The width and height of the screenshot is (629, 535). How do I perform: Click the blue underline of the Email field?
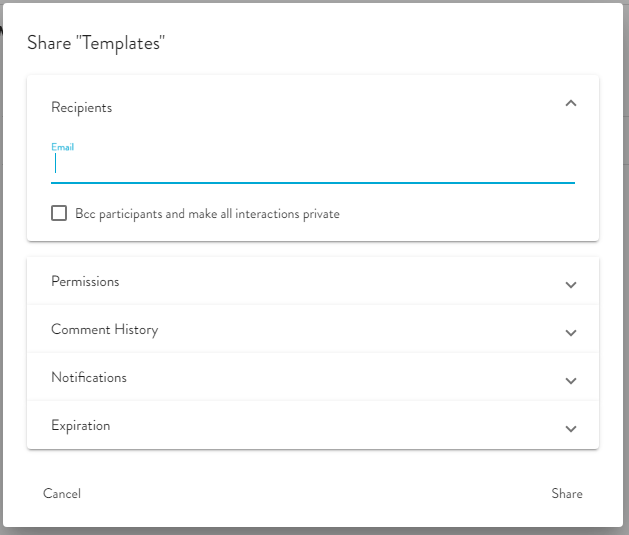tap(312, 183)
